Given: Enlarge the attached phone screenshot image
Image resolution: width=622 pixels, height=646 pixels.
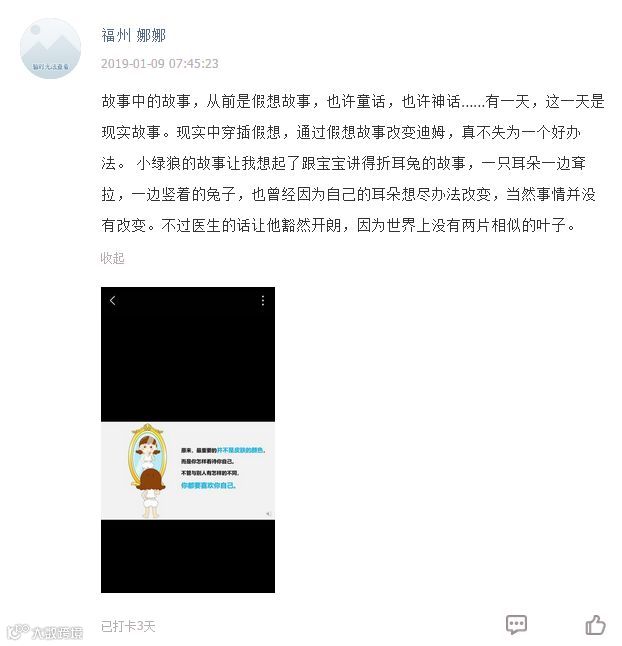Looking at the screenshot, I should (x=188, y=440).
